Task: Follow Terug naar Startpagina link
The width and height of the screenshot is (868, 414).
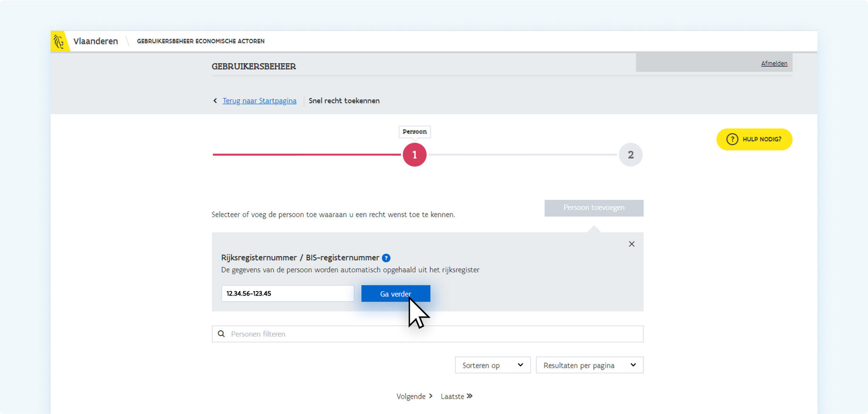Action: (x=259, y=101)
